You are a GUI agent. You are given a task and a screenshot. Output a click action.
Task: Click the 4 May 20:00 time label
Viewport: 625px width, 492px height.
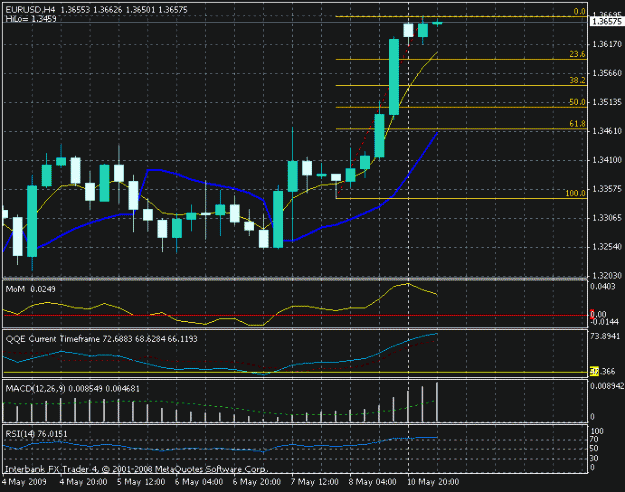click(83, 482)
